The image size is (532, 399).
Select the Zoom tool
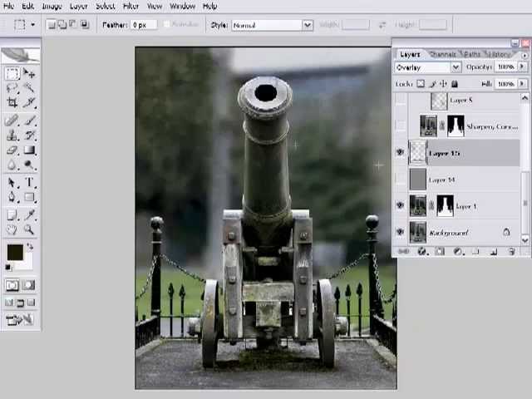(30, 229)
